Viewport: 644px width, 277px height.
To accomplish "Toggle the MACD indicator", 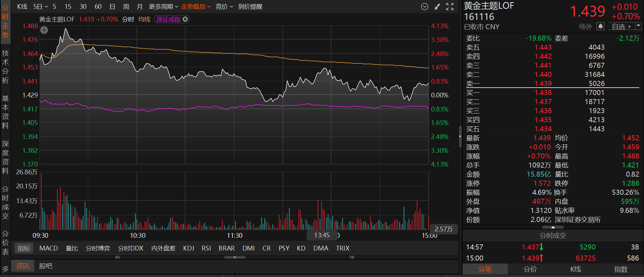I will coord(49,248).
